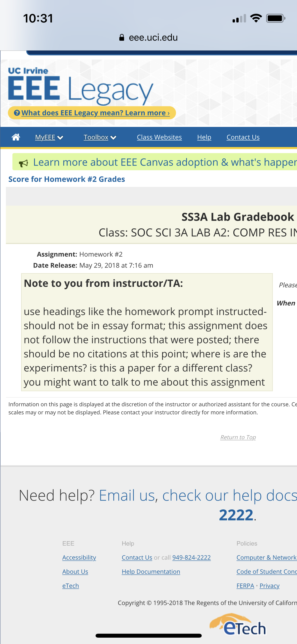The image size is (297, 644).
Task: Select Help in the navigation bar
Action: click(x=204, y=137)
